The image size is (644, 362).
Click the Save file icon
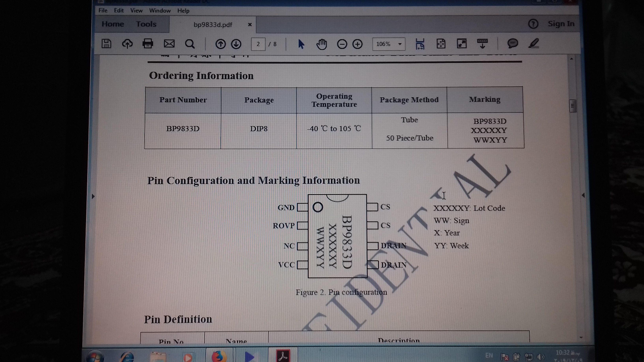click(x=106, y=44)
